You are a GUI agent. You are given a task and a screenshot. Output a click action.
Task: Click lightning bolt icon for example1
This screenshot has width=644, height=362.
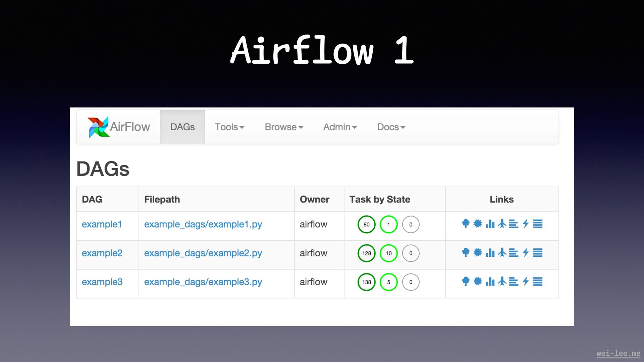(x=526, y=224)
